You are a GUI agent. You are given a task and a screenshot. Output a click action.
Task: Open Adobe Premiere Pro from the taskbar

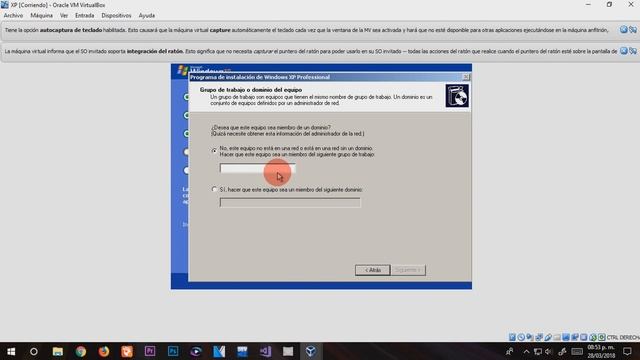[150, 351]
